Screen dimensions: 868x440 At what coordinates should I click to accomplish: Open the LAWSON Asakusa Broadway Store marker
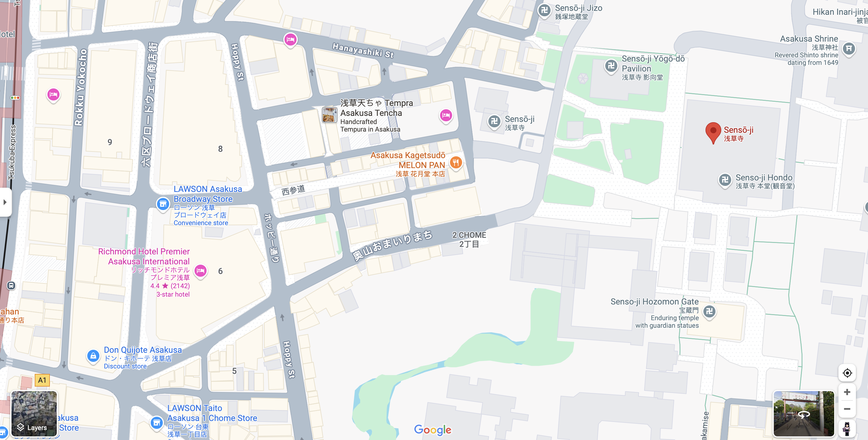coord(163,204)
